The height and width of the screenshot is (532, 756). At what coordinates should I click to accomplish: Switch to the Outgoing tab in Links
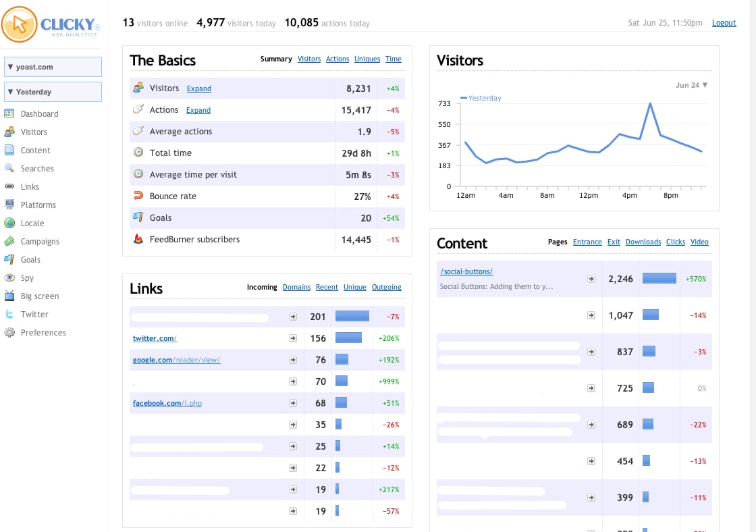(386, 287)
